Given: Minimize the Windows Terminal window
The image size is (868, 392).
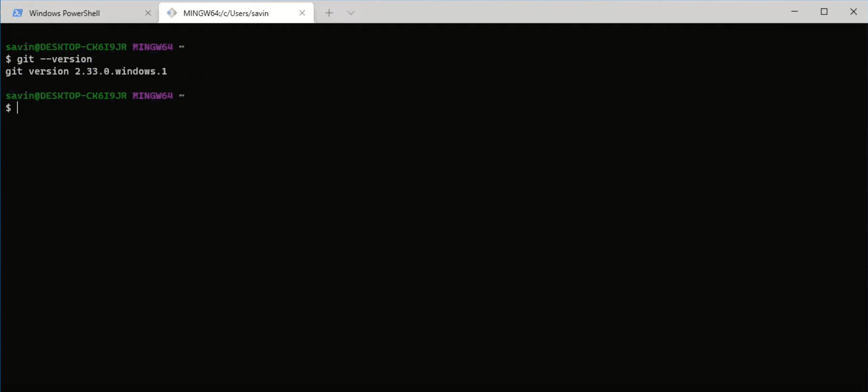Looking at the screenshot, I should point(795,12).
